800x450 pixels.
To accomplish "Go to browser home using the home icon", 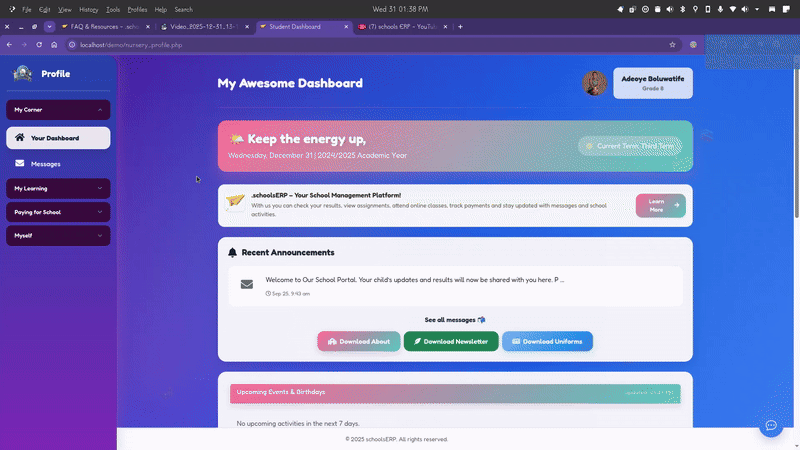I will click(55, 45).
